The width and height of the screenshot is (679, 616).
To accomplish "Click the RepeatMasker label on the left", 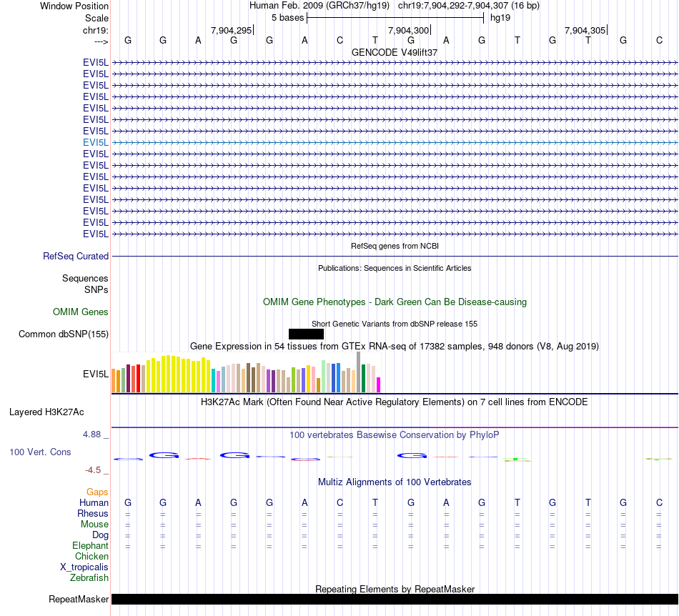I will [x=79, y=599].
